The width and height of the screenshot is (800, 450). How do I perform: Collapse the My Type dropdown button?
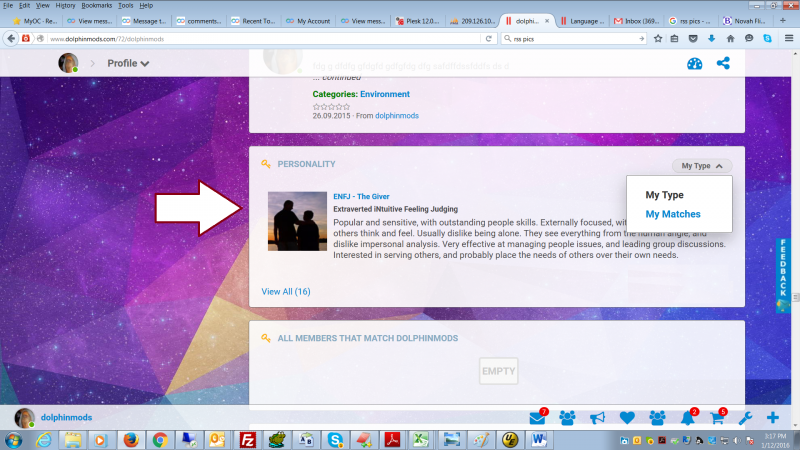702,165
